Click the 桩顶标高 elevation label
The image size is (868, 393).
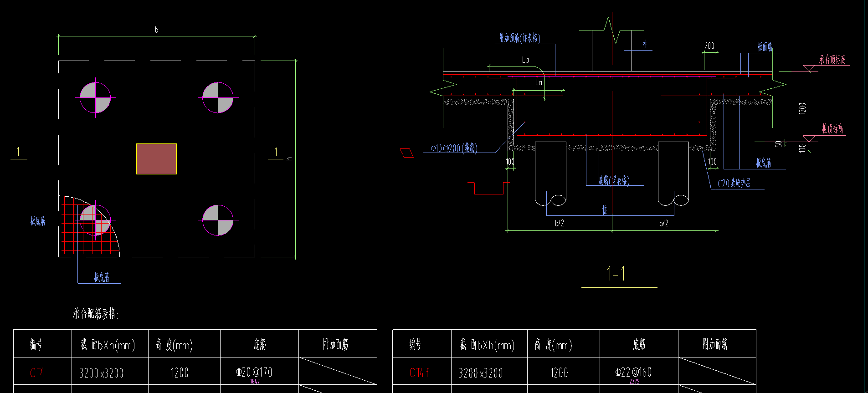coord(832,129)
